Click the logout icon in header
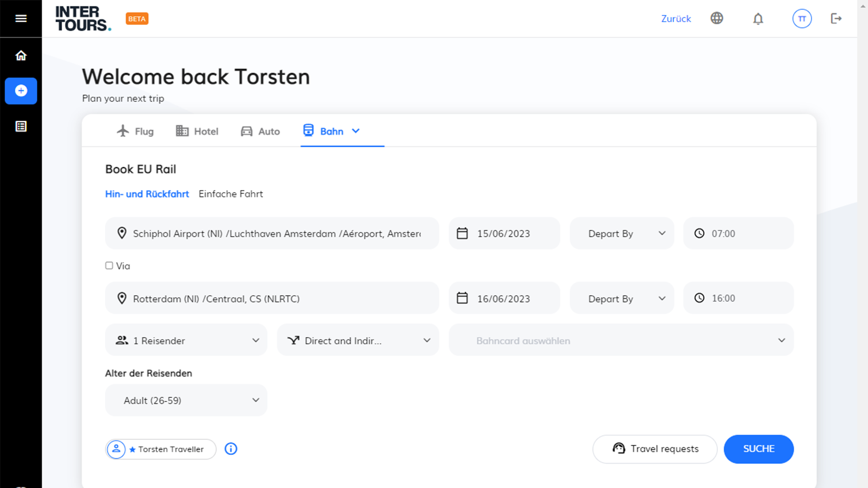The height and width of the screenshot is (488, 868). pos(836,19)
